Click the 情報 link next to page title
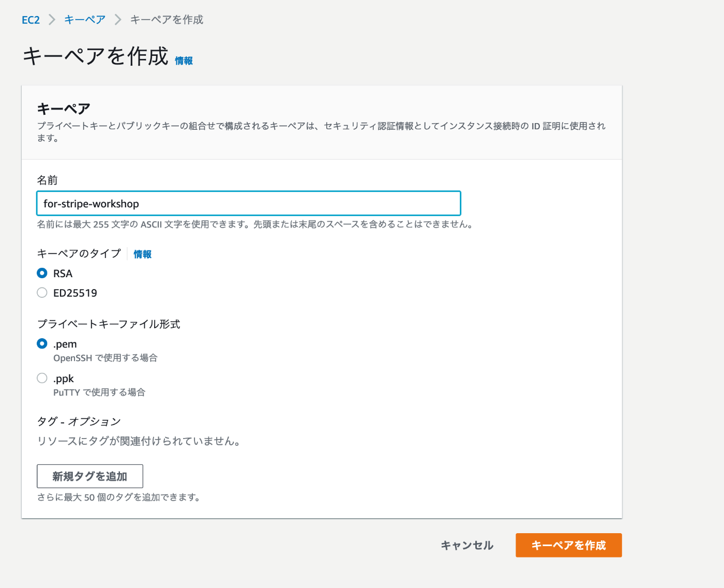Viewport: 724px width, 588px height. pyautogui.click(x=184, y=60)
